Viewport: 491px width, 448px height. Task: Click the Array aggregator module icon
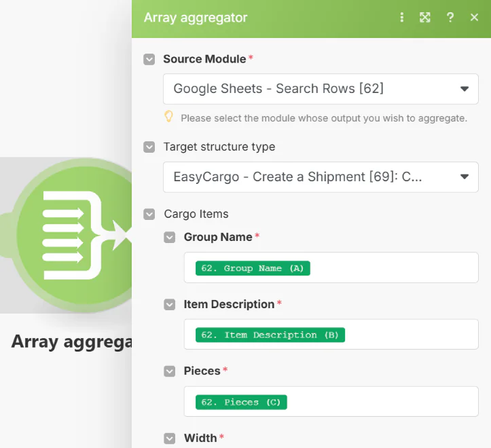click(x=73, y=236)
